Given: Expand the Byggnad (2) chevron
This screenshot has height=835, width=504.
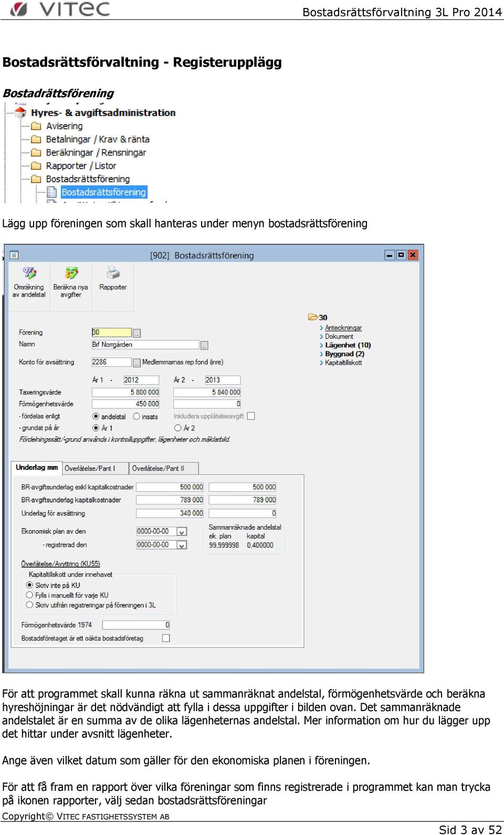Looking at the screenshot, I should point(321,354).
